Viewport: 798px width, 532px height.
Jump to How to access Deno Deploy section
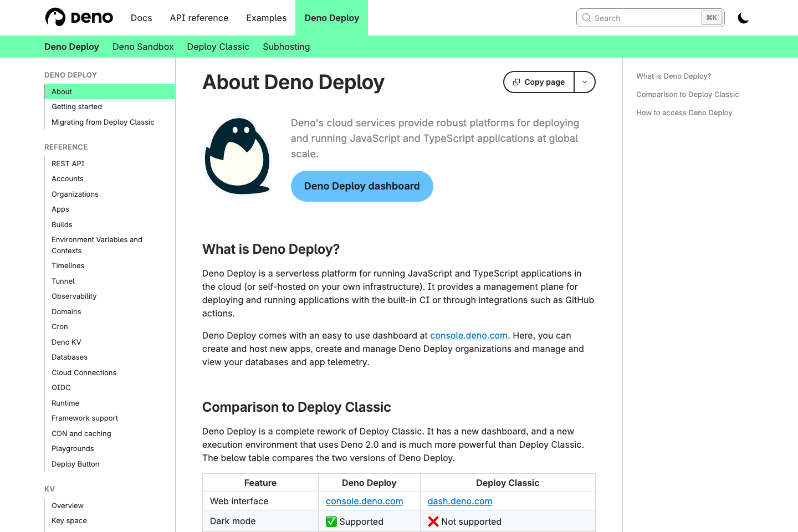click(684, 112)
